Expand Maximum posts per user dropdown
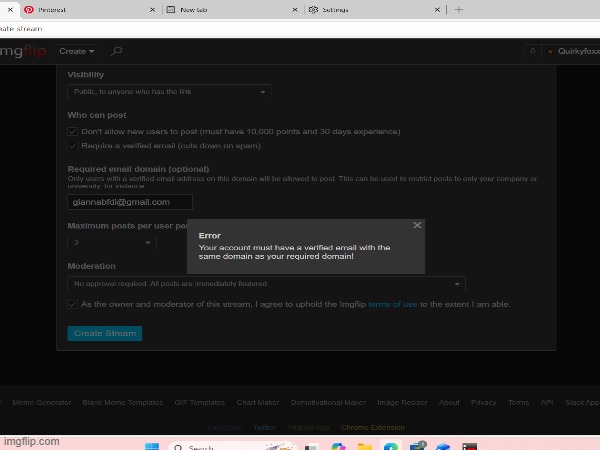Viewport: 600px width, 450px height. click(112, 243)
